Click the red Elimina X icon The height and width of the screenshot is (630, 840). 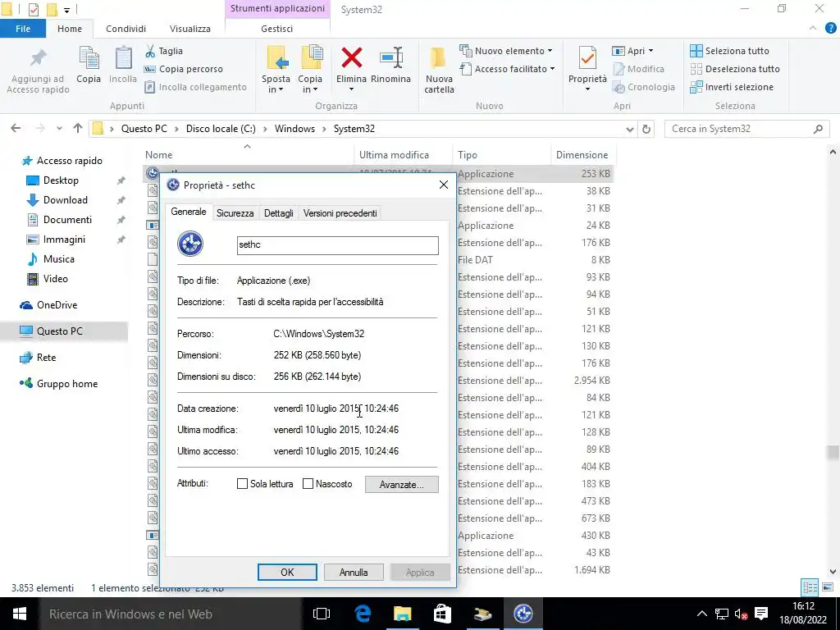(x=351, y=58)
